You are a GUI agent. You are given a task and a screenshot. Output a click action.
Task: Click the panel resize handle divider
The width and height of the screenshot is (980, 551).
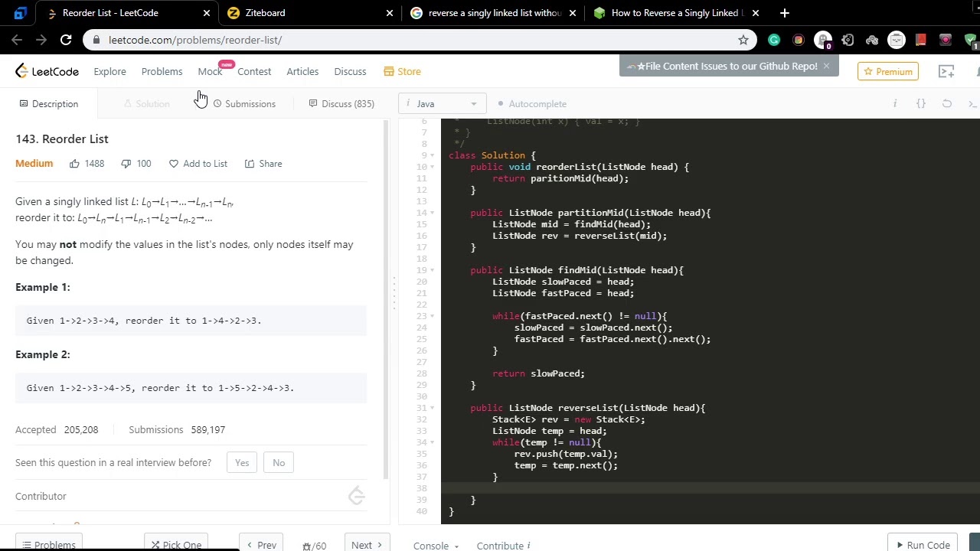[394, 293]
